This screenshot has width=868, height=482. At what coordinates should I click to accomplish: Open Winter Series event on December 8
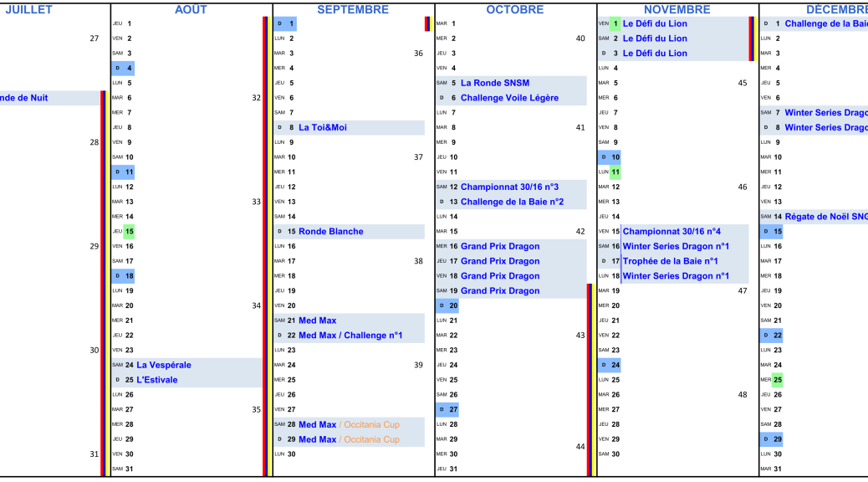click(x=826, y=127)
